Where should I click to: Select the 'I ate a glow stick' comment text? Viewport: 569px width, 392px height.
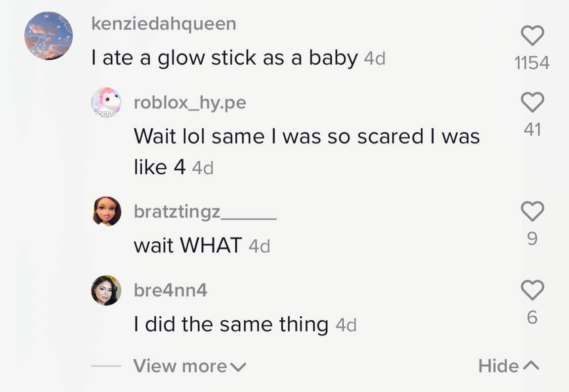225,58
